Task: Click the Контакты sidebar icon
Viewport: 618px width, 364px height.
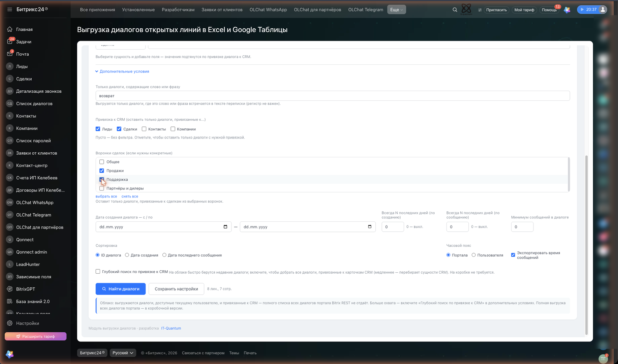Action: click(x=10, y=116)
